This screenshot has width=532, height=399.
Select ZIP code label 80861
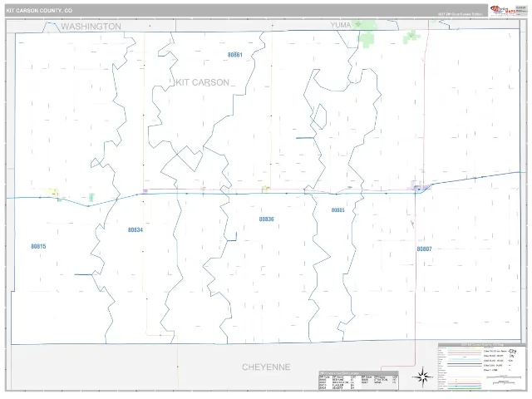point(234,55)
